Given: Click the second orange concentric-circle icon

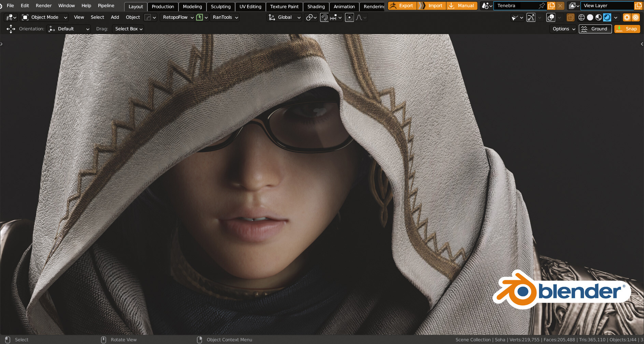Looking at the screenshot, I should tap(635, 17).
